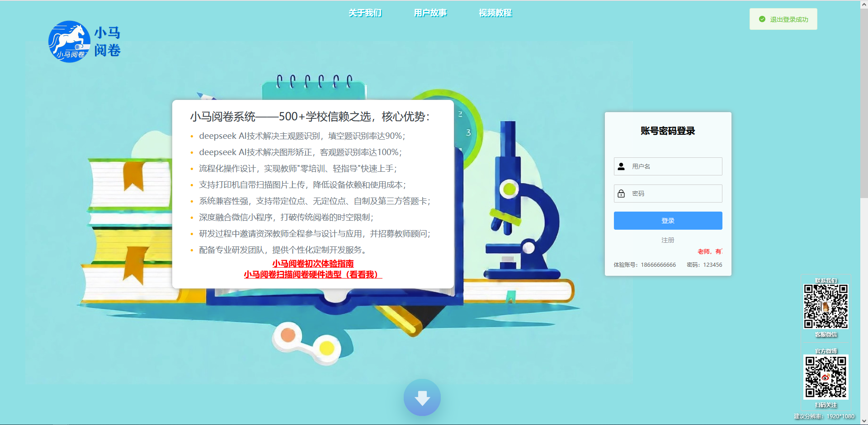Click the 建议分辨率: 1920*1080 text
Viewport: 868px width, 425px height.
point(824,416)
